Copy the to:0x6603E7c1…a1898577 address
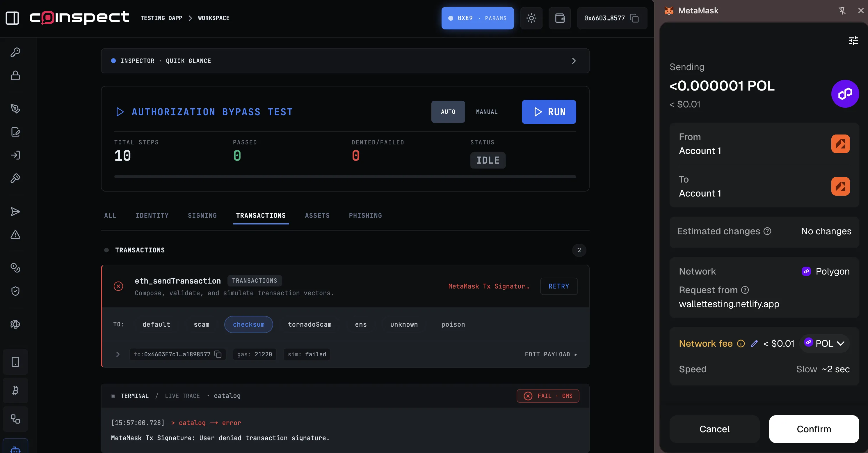 tap(218, 354)
